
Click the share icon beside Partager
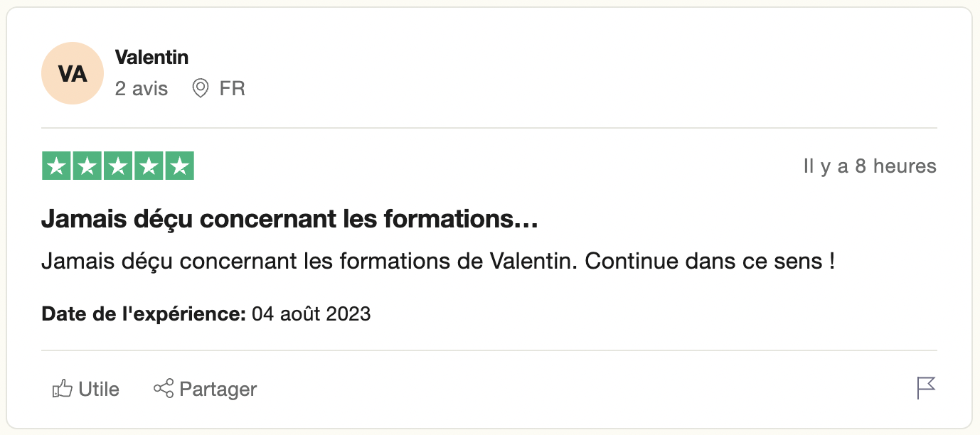164,389
